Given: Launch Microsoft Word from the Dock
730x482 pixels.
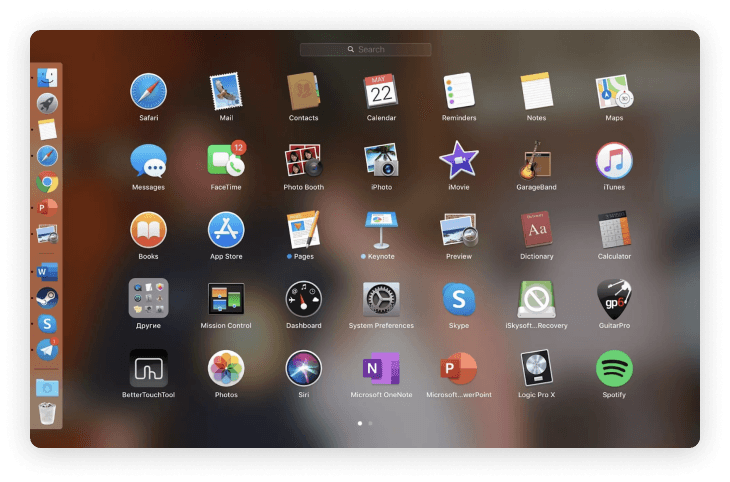Looking at the screenshot, I should point(47,272).
